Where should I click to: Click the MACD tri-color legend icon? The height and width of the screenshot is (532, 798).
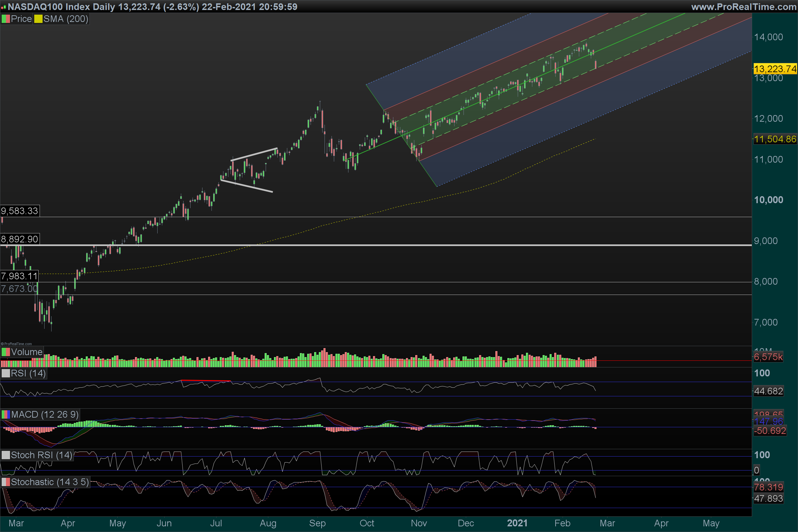(x=5, y=414)
